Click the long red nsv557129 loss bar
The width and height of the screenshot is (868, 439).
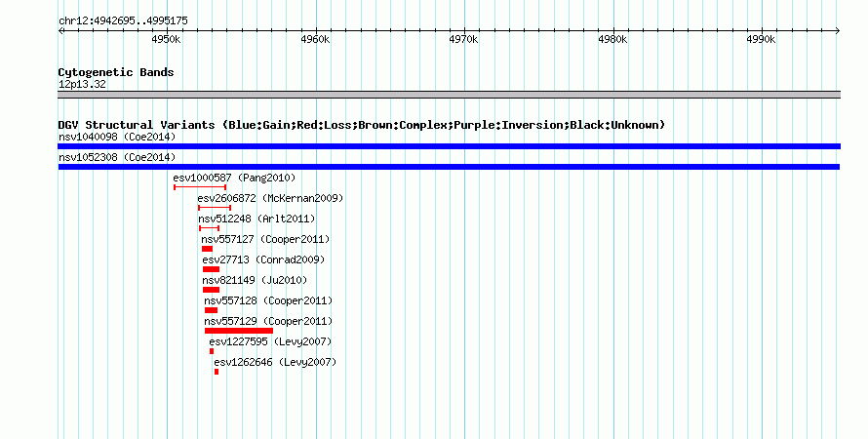239,331
